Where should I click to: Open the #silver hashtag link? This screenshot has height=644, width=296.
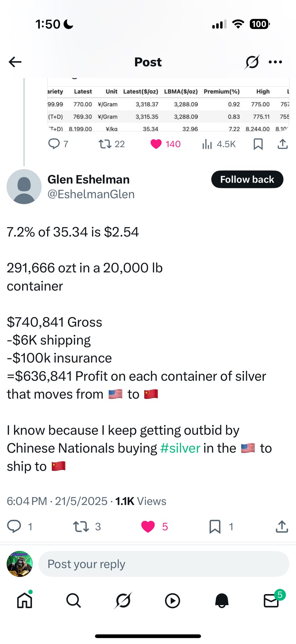click(x=180, y=448)
